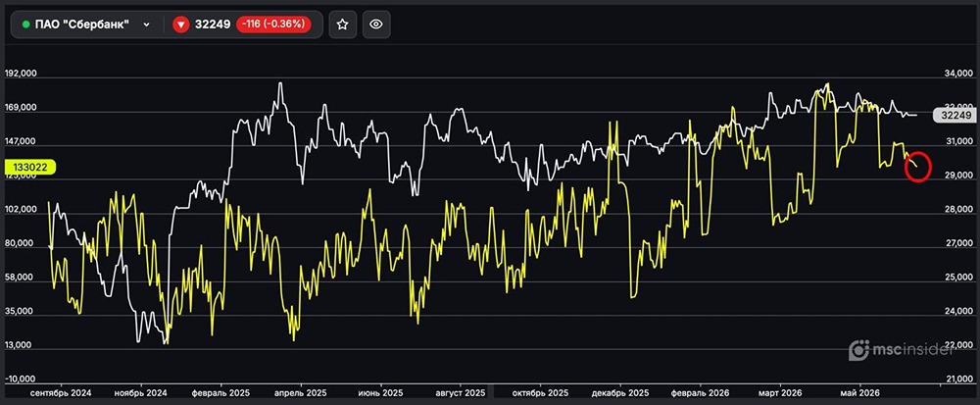Click the февраль 2025 date label
The width and height of the screenshot is (980, 405).
tap(220, 393)
